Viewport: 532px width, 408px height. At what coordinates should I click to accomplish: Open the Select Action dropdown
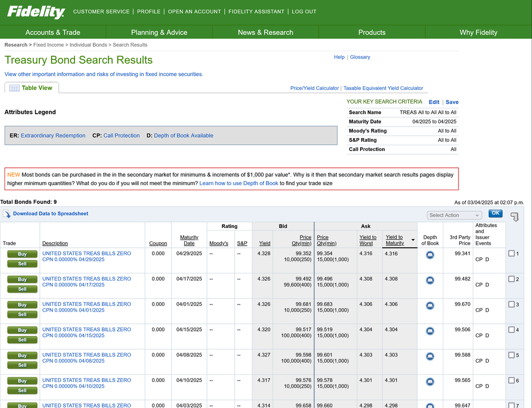click(x=454, y=215)
